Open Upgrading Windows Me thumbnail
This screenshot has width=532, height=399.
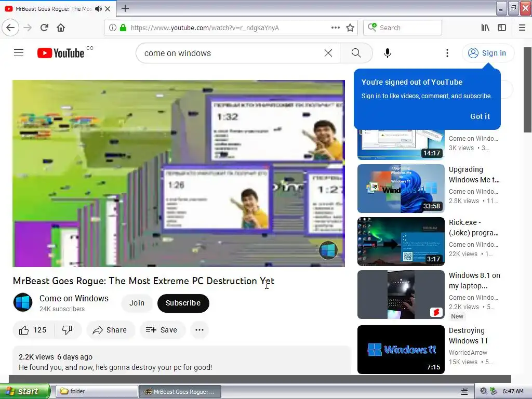tap(401, 189)
